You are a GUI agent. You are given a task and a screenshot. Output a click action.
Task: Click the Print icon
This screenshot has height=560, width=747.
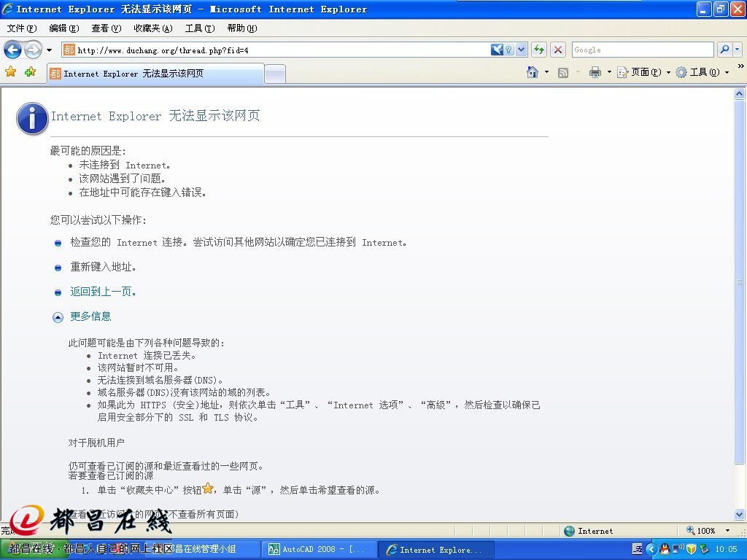[x=595, y=72]
